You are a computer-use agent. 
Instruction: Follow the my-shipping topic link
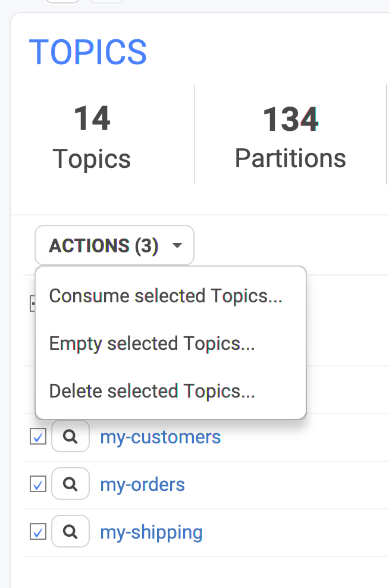(152, 533)
